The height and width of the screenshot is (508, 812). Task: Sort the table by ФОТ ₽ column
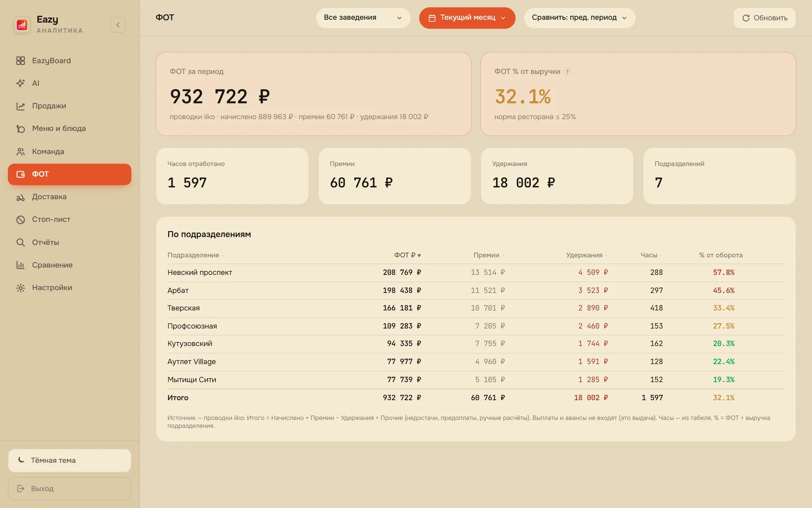click(407, 255)
